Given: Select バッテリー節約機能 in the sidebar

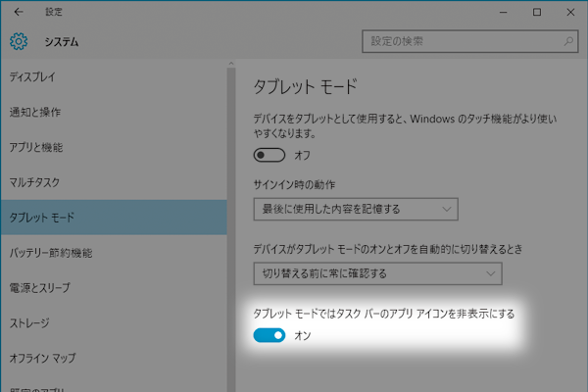Looking at the screenshot, I should point(114,253).
